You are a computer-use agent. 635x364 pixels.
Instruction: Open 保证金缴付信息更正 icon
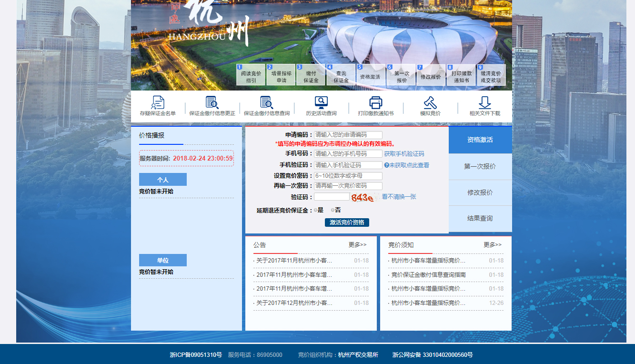tap(212, 102)
